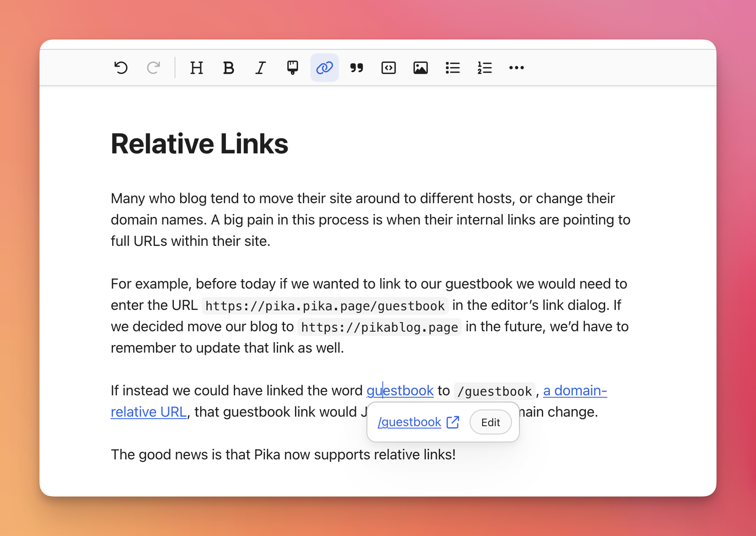Insert a code block

pos(388,68)
